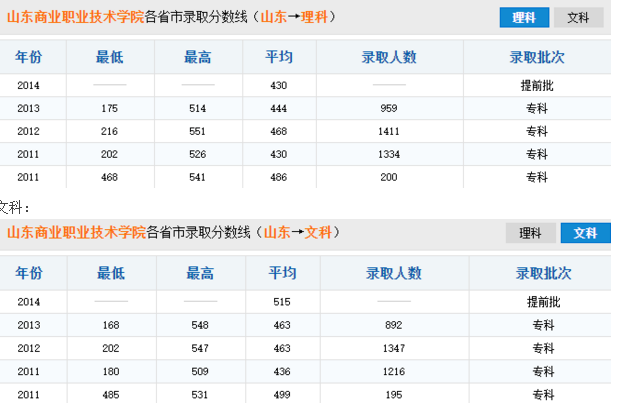Select admitted count 959
Screen dimensions: 619x414
389,108
